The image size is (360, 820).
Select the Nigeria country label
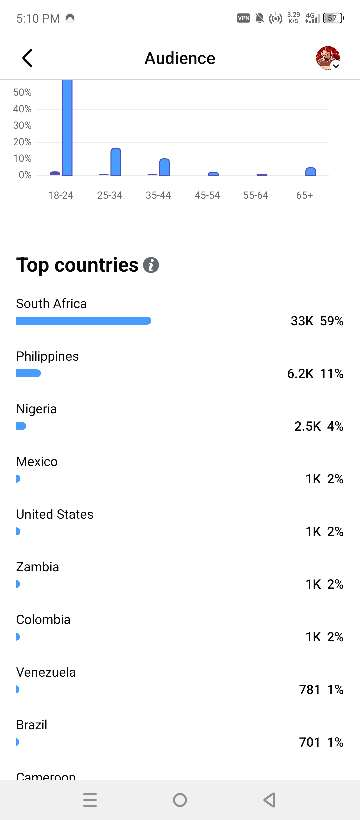[x=36, y=409]
